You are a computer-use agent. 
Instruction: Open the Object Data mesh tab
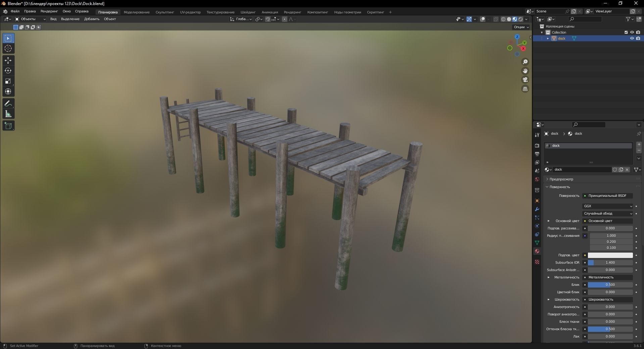537,243
